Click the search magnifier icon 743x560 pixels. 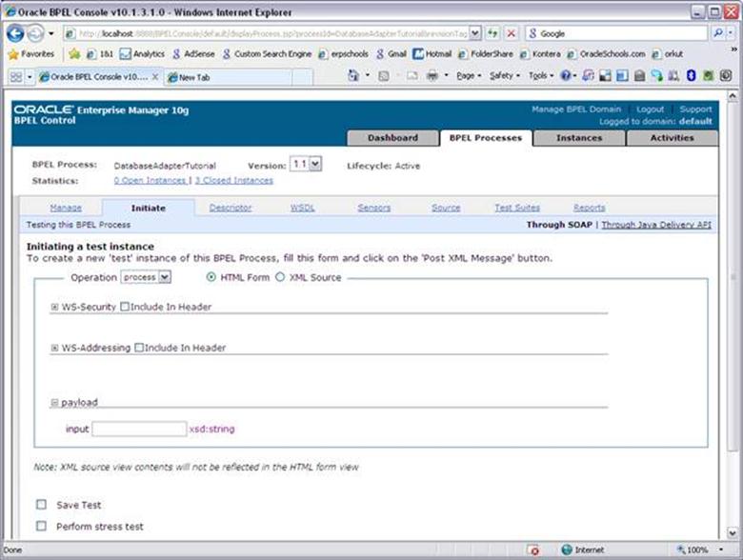click(718, 33)
